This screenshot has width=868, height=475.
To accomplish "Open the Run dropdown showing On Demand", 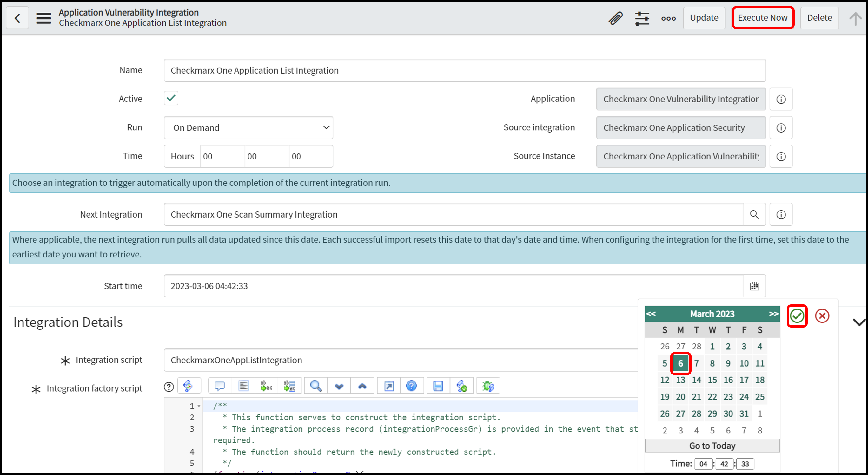I will [248, 127].
